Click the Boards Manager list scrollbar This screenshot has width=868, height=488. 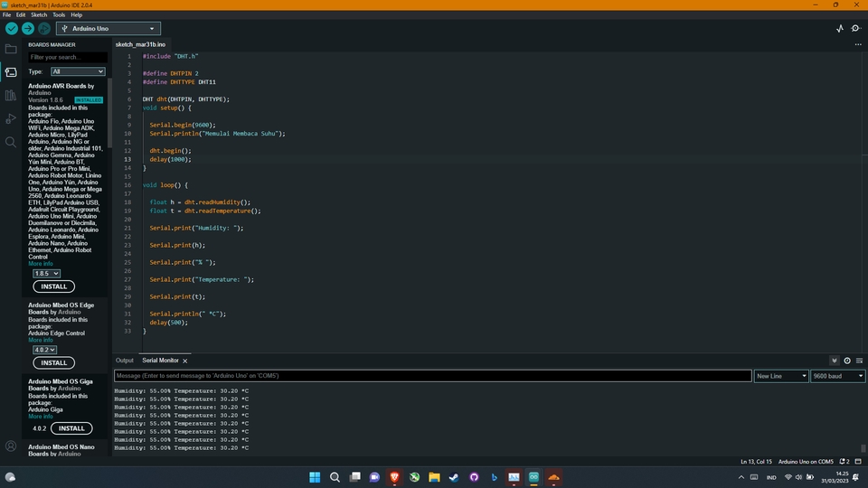pos(109,114)
